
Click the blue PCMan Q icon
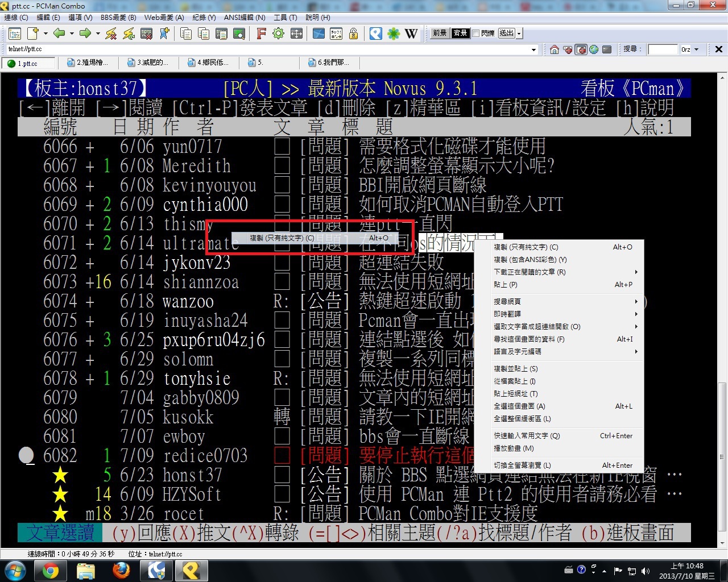[376, 34]
